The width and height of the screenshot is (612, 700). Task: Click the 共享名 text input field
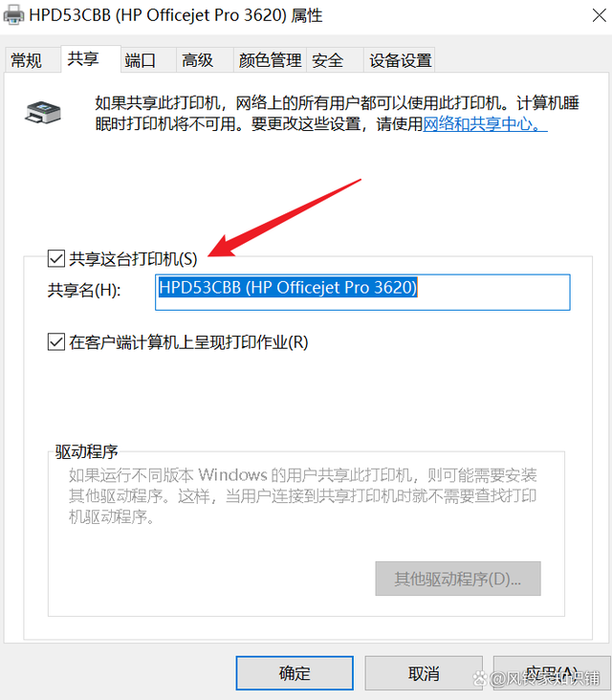pyautogui.click(x=362, y=293)
